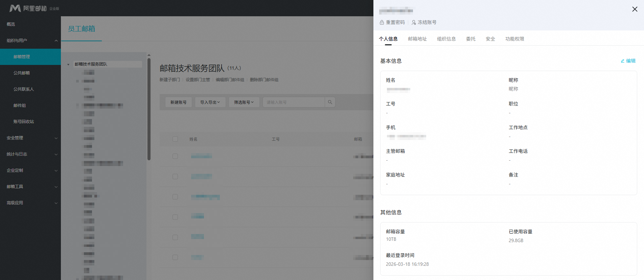Expand 邮箱工具 sidebar section
Image resolution: width=644 pixels, height=280 pixels.
click(x=30, y=187)
